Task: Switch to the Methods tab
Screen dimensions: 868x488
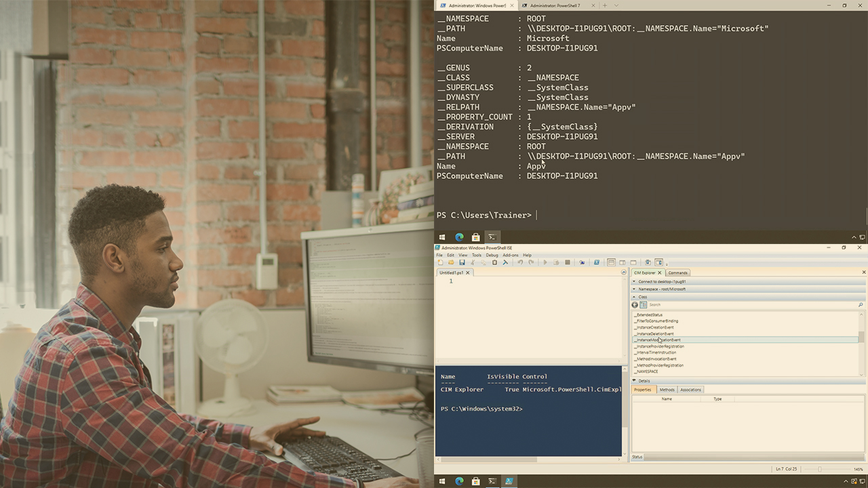Action: [667, 390]
